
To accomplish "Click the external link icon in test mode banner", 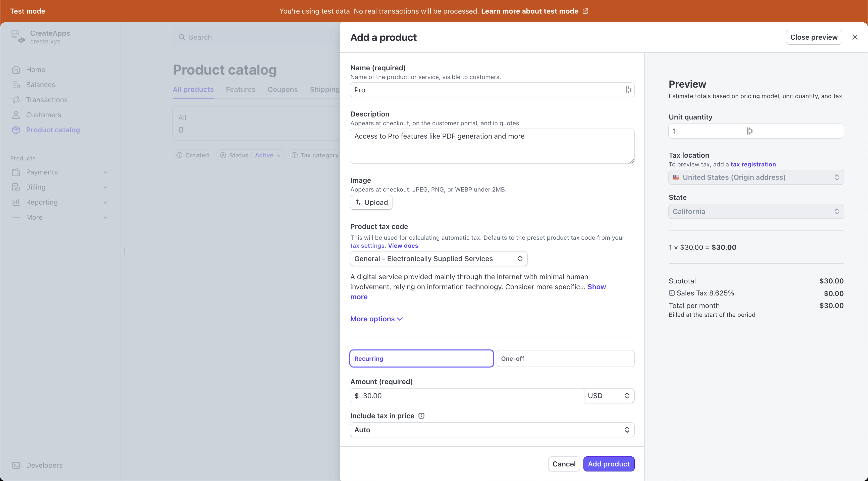I will click(x=586, y=11).
